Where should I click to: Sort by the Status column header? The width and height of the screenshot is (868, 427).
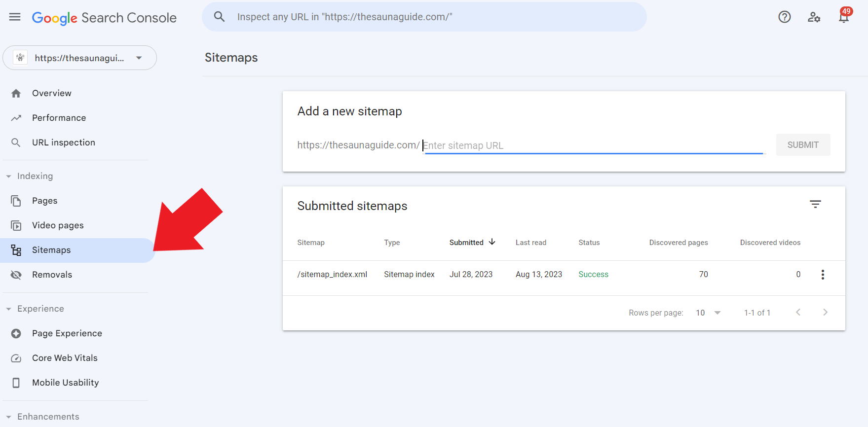point(589,243)
